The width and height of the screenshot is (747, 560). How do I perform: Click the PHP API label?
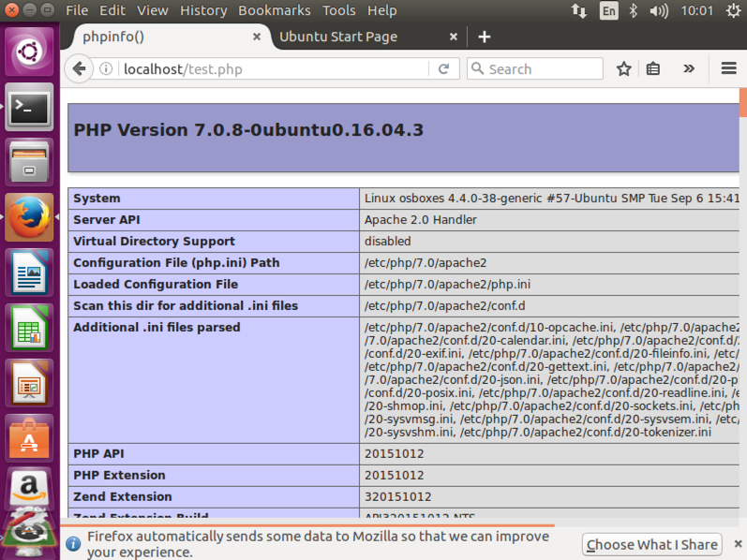pyautogui.click(x=98, y=454)
